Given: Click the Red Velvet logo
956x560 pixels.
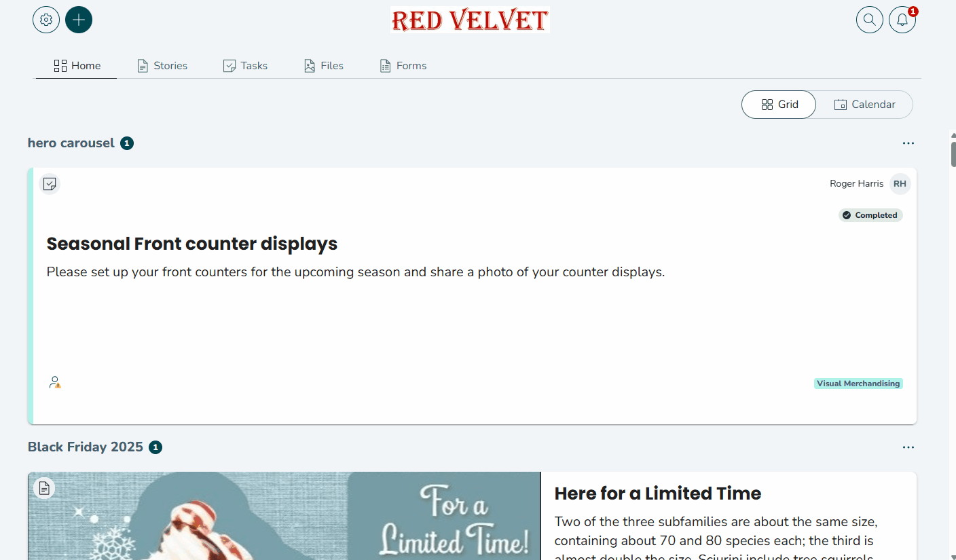Looking at the screenshot, I should tap(470, 20).
